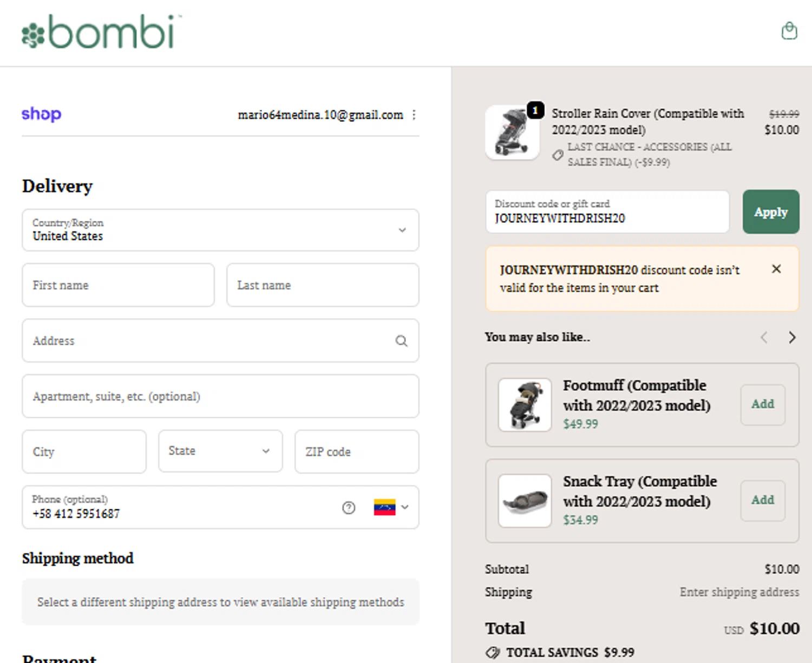Click the Snack Tray product title

point(640,491)
